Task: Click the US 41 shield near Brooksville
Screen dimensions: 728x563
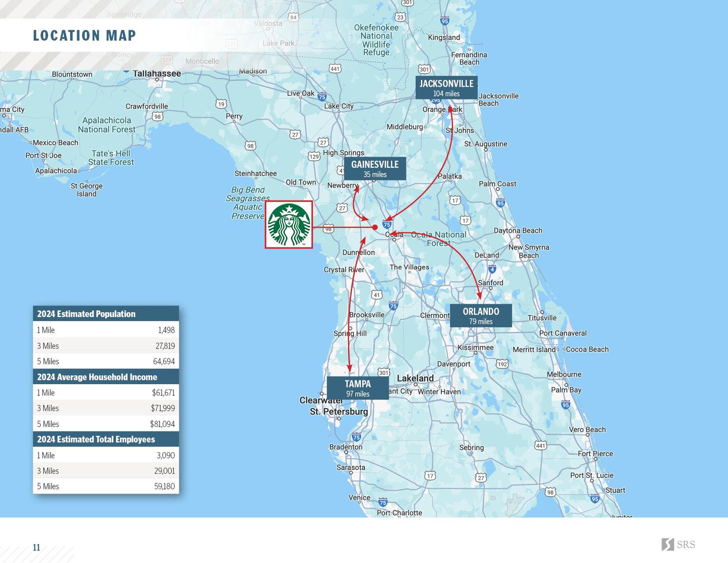Action: coord(376,294)
